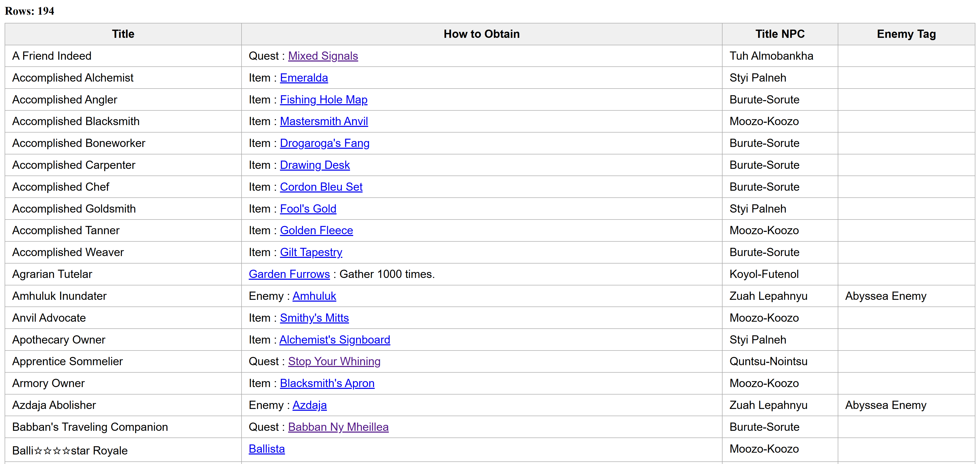
Task: Click the Alchemist's Signboard link
Action: click(x=334, y=339)
